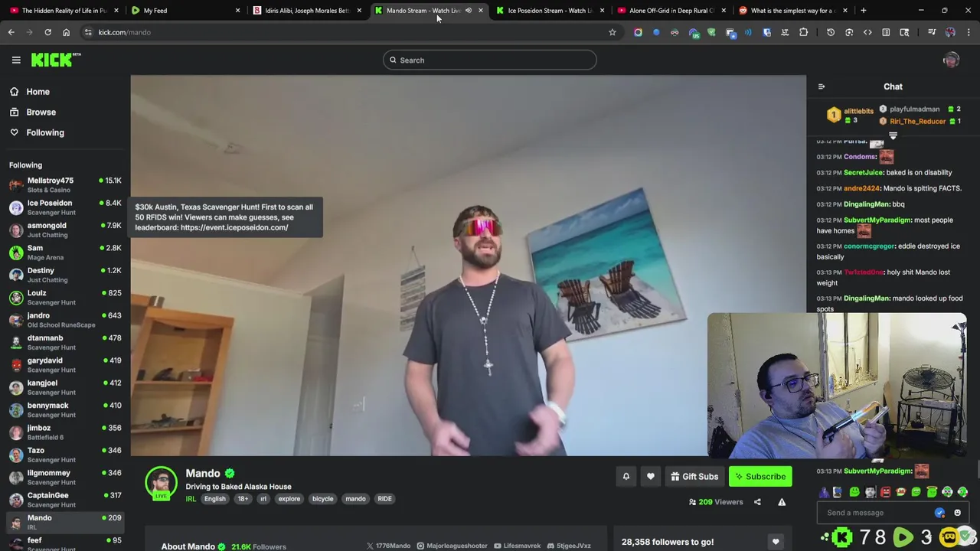
Task: Expand the chat leaderboard chevron
Action: click(x=893, y=135)
